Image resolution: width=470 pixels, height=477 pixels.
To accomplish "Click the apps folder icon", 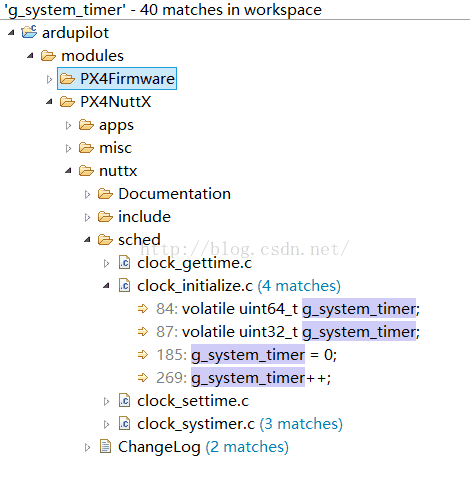I will pos(86,125).
